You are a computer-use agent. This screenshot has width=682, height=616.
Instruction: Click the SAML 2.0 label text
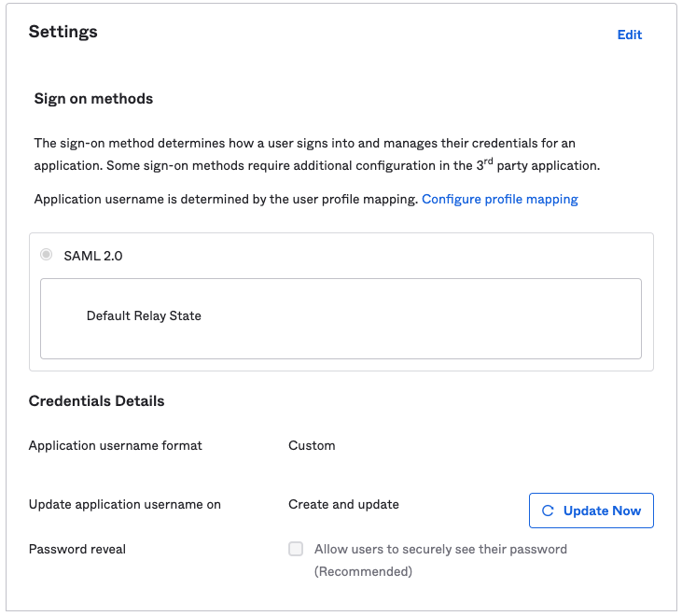(92, 256)
